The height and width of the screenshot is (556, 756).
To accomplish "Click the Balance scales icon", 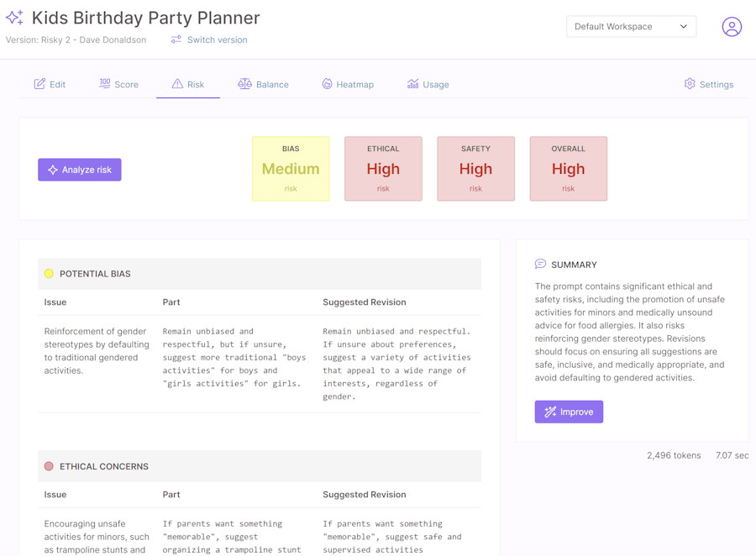I will 244,84.
